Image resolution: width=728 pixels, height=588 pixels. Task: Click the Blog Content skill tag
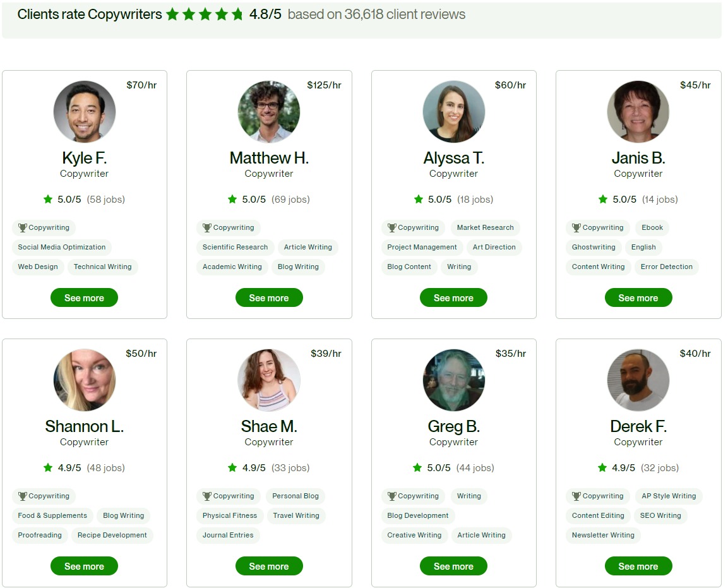(409, 267)
